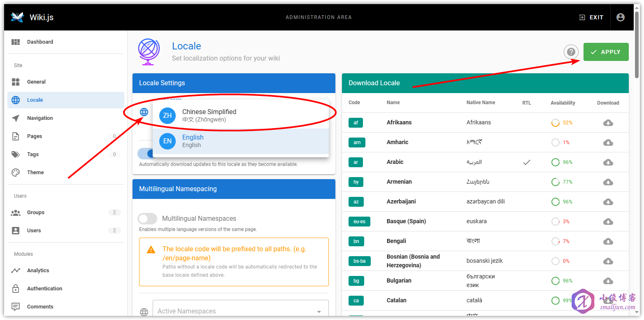Click the Arabic RTL checkmark
The width and height of the screenshot is (644, 320).
pyautogui.click(x=527, y=162)
